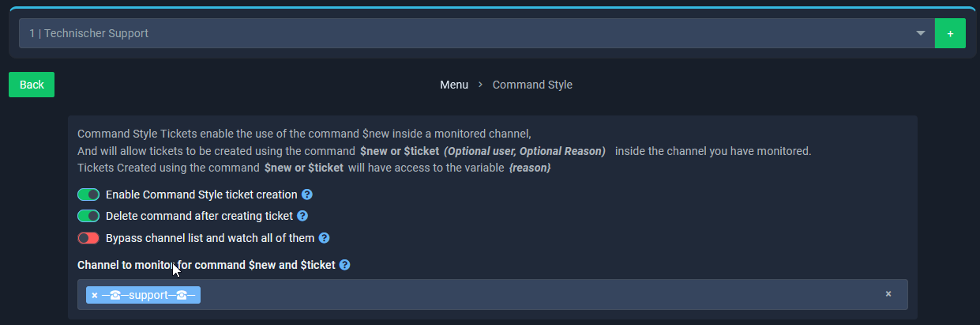Turn off Delete command after creating ticket switch
980x325 pixels.
coord(88,216)
